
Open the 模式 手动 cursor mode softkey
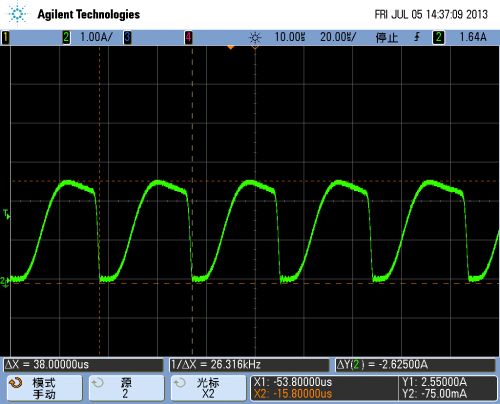(44, 388)
